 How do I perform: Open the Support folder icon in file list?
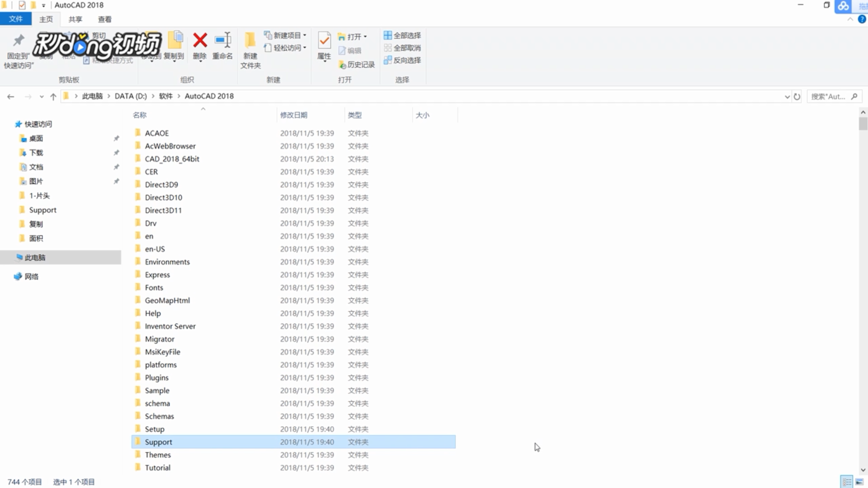pos(138,441)
